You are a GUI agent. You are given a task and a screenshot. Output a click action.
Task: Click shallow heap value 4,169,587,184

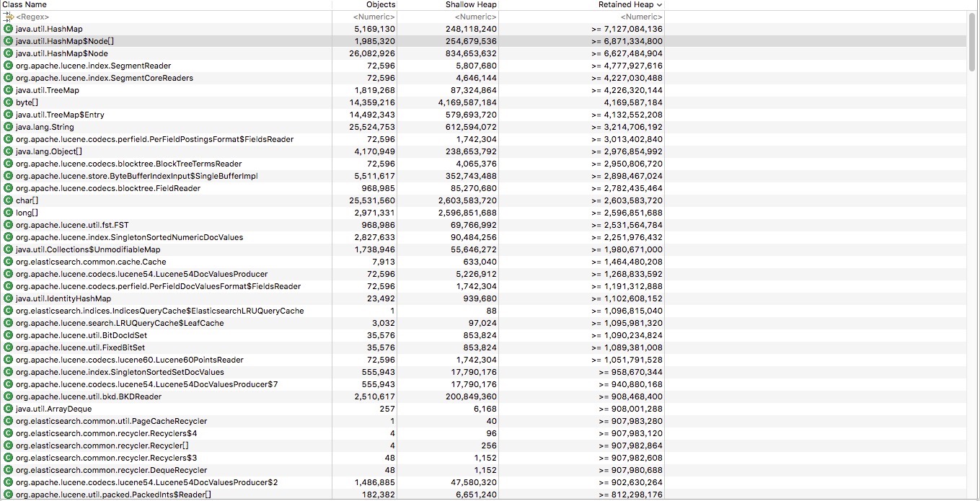tap(467, 102)
